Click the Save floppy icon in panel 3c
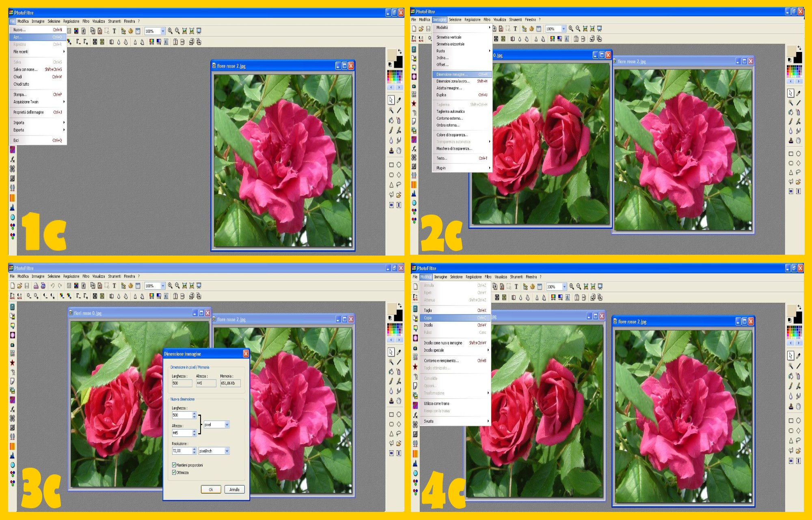 [x=27, y=286]
